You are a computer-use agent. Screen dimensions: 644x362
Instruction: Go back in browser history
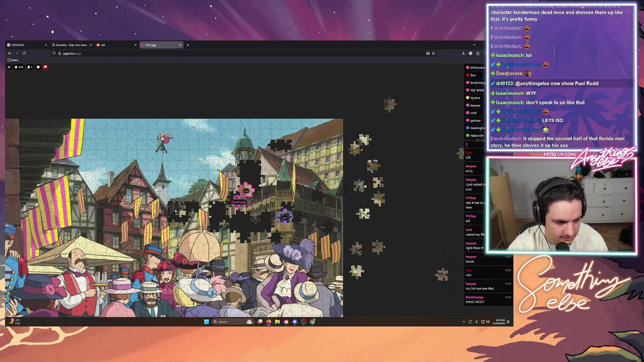[x=10, y=53]
